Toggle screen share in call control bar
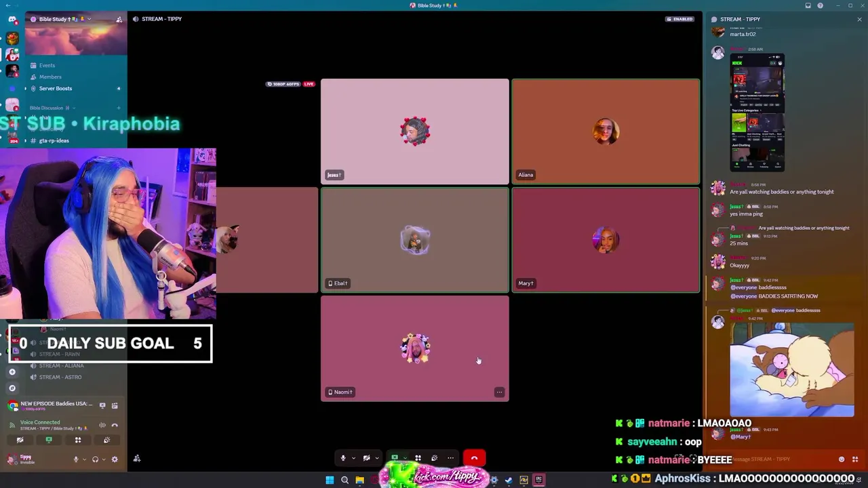Viewport: 868px width, 488px height. (x=395, y=458)
